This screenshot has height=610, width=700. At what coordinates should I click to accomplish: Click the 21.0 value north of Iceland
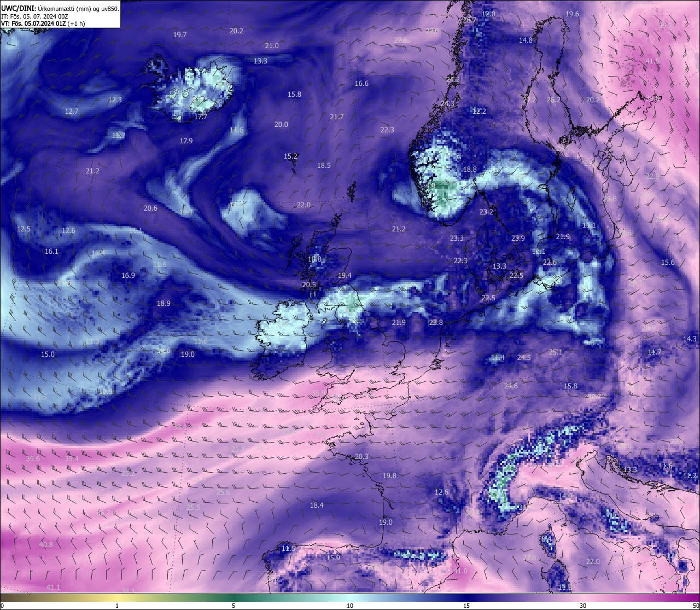pos(272,45)
